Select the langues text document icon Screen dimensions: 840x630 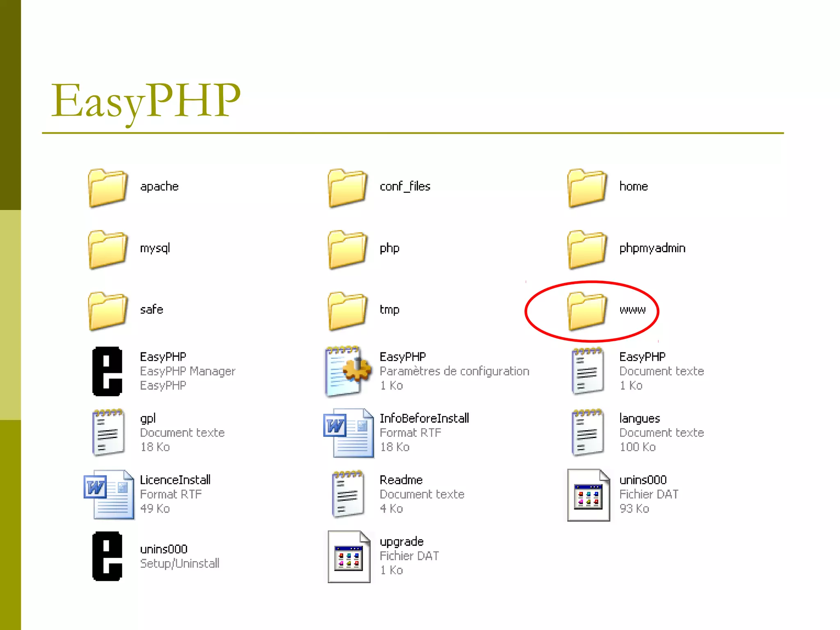click(x=587, y=432)
